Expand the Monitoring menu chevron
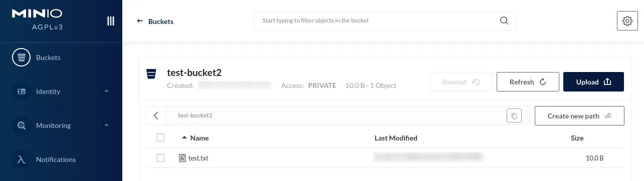This screenshot has height=181, width=644. tap(106, 125)
